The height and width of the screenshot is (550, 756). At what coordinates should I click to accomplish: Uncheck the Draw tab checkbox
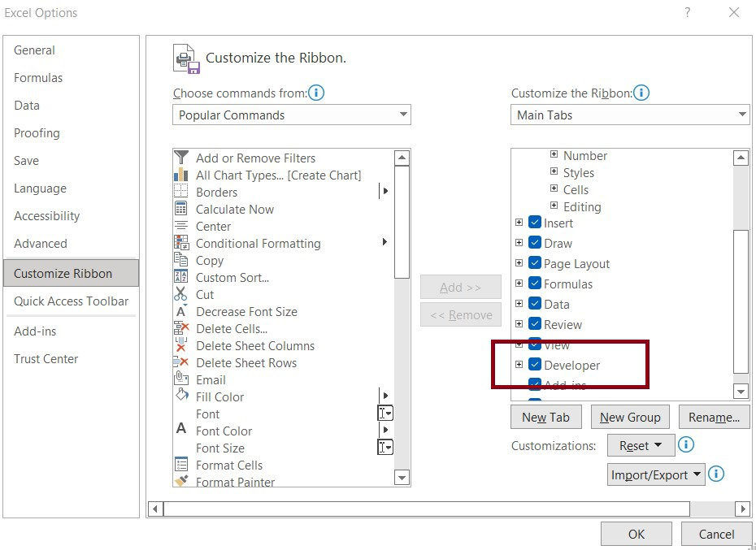point(535,242)
